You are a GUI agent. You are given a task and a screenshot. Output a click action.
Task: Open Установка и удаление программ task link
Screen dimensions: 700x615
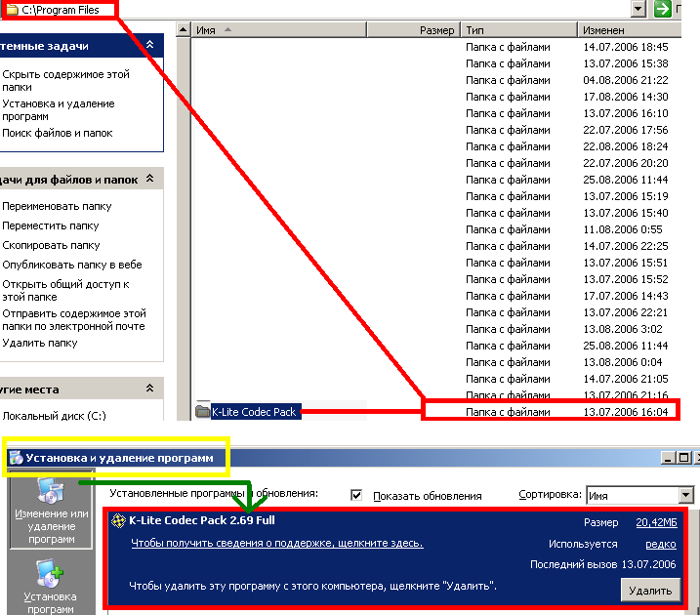pos(59,109)
